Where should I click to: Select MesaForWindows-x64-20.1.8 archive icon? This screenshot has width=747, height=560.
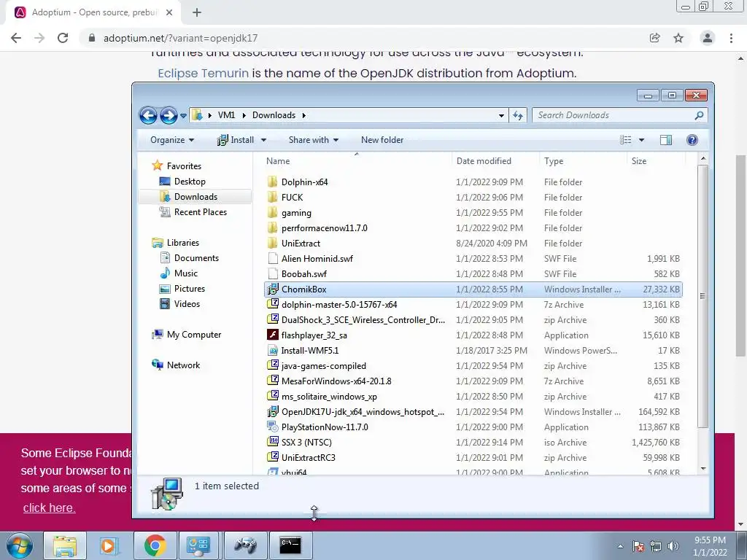(273, 381)
